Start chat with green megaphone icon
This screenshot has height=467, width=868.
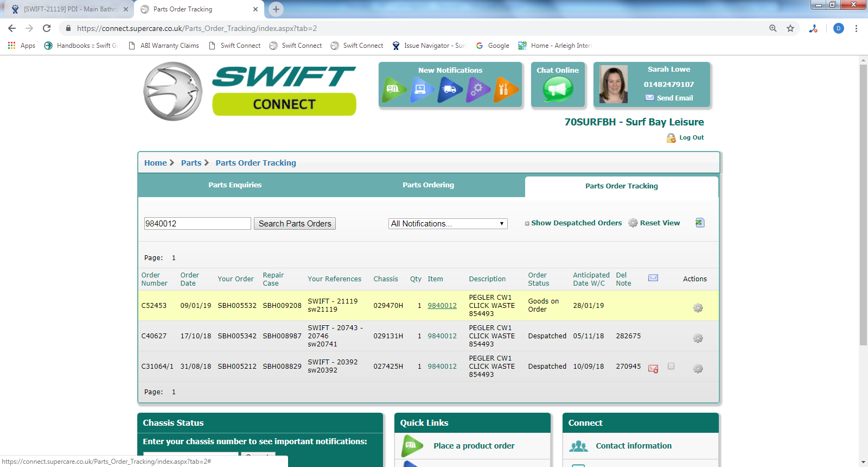[558, 89]
